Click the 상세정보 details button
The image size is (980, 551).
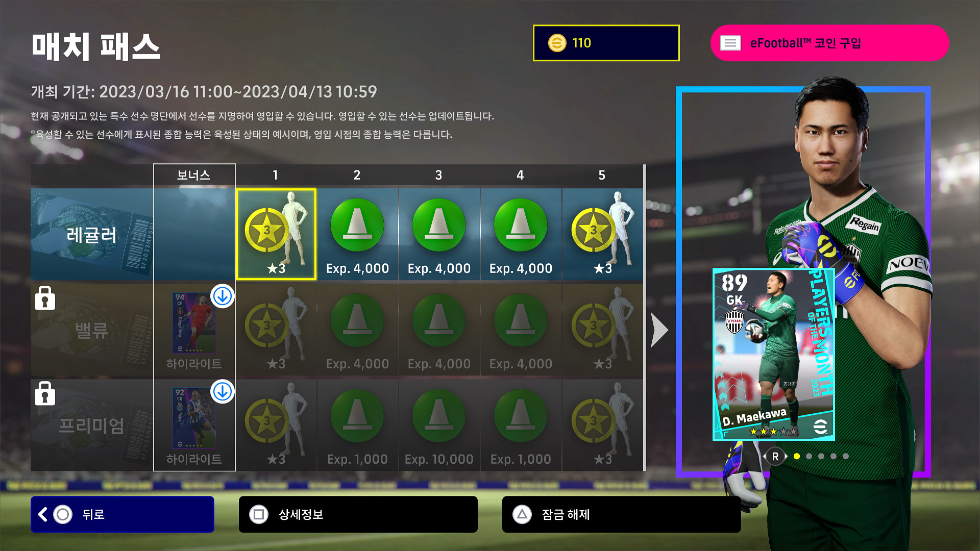[x=358, y=514]
